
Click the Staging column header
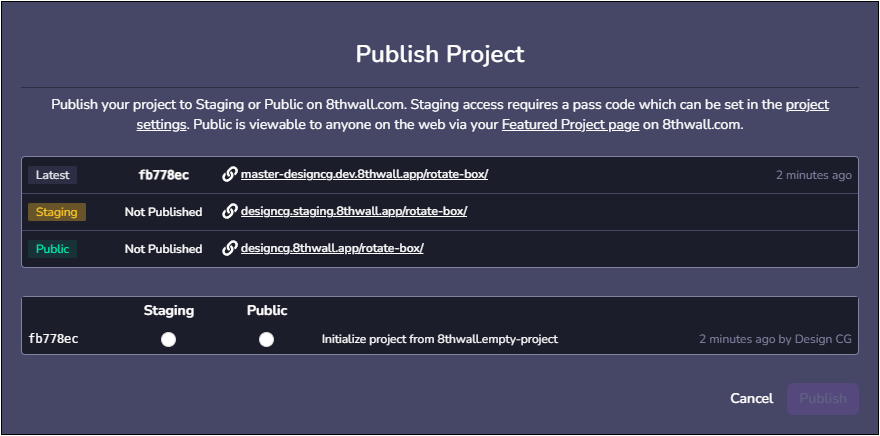point(168,310)
